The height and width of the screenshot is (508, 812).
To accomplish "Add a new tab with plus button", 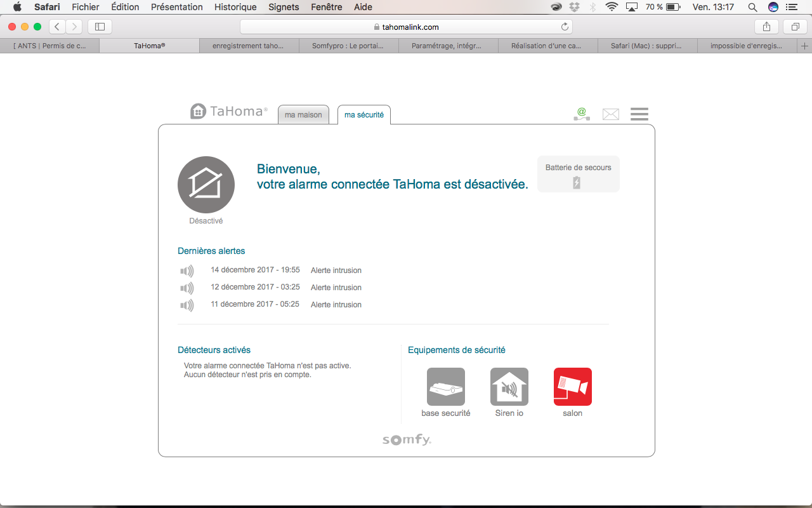I will [805, 46].
